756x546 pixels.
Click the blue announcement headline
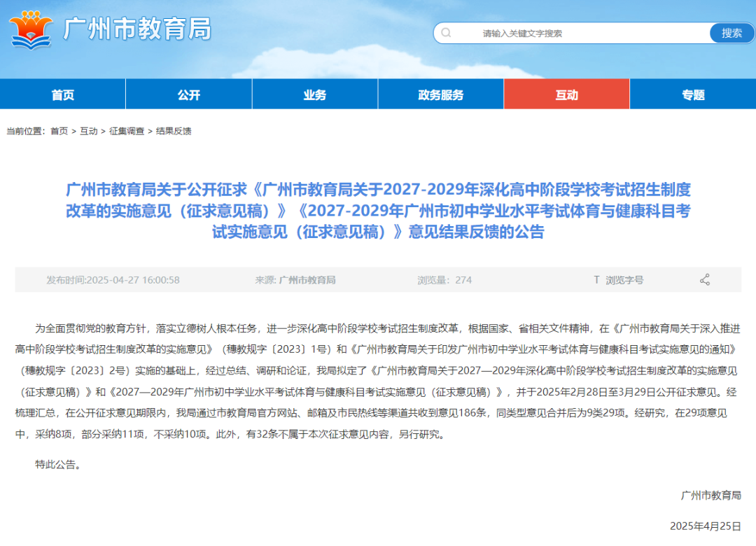(x=379, y=211)
